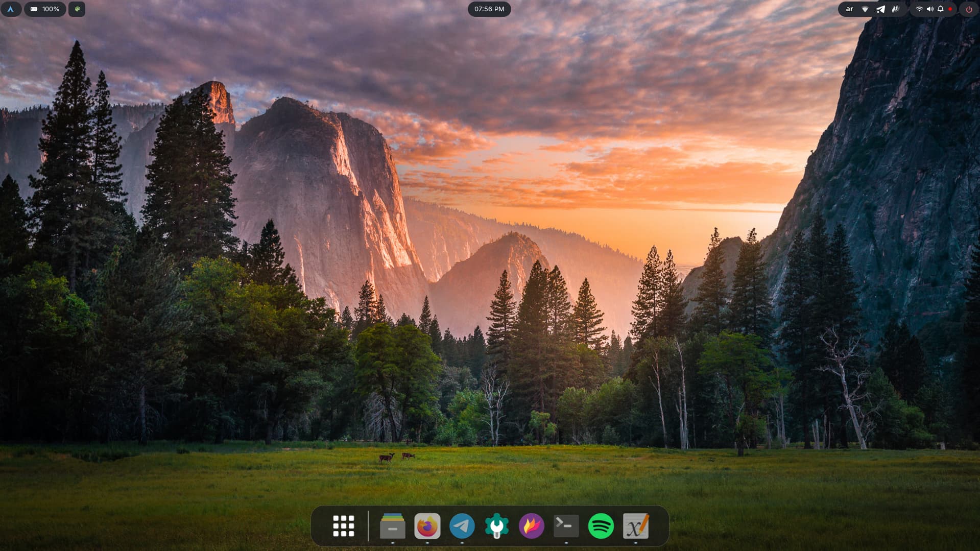Toggle the red recording dot indicator
Image resolution: width=980 pixels, height=551 pixels.
click(x=950, y=9)
